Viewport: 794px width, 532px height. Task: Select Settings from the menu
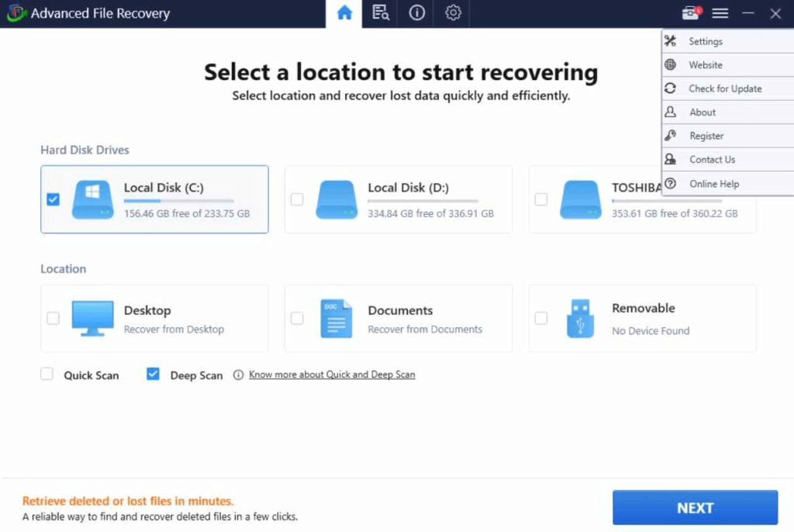(727, 41)
